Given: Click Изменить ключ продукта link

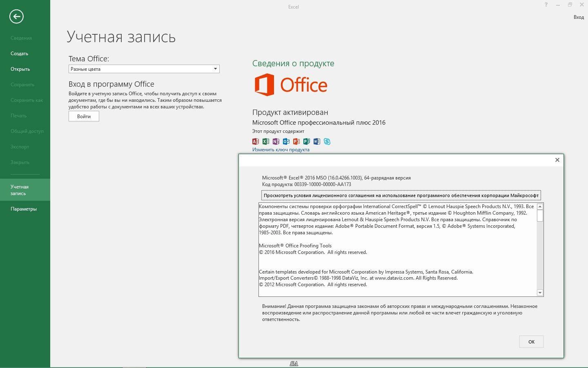Looking at the screenshot, I should pos(281,150).
